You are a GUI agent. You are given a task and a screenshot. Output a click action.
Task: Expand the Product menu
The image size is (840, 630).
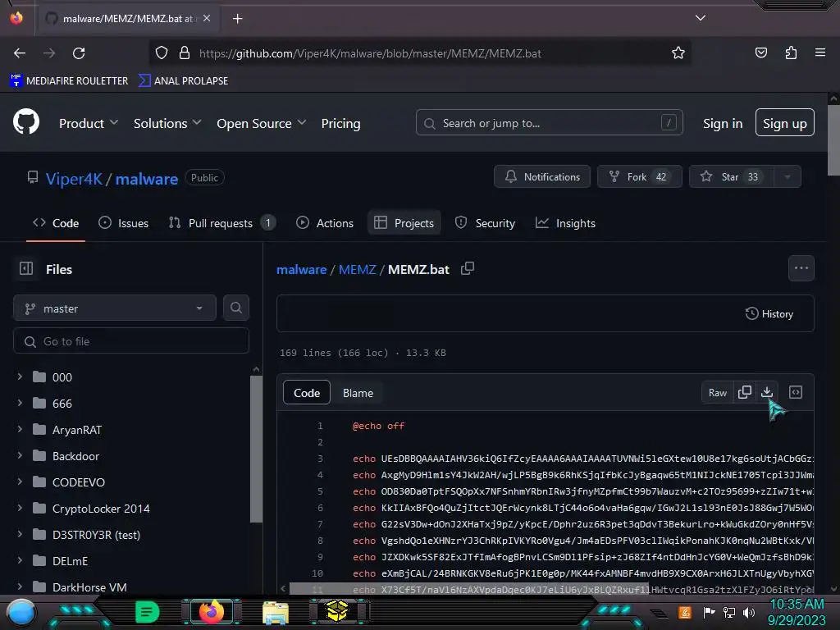(x=89, y=123)
